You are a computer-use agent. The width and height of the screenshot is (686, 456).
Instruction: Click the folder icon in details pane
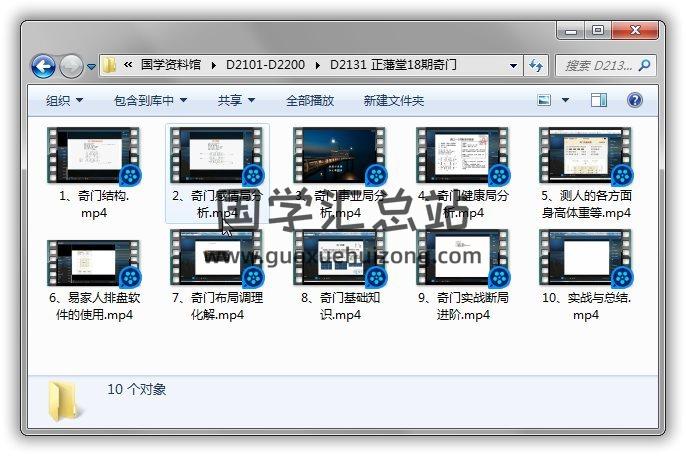[64, 401]
